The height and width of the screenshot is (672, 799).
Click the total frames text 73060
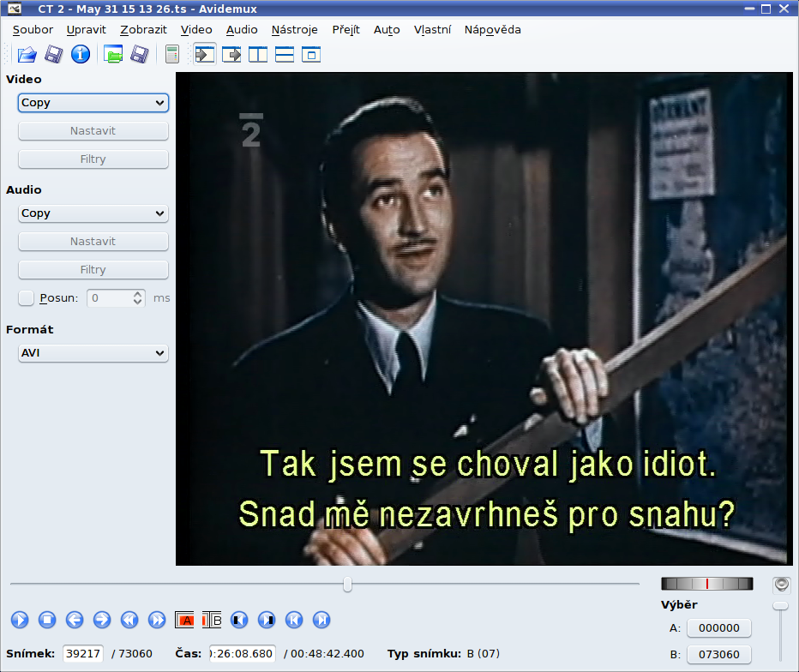tap(135, 654)
